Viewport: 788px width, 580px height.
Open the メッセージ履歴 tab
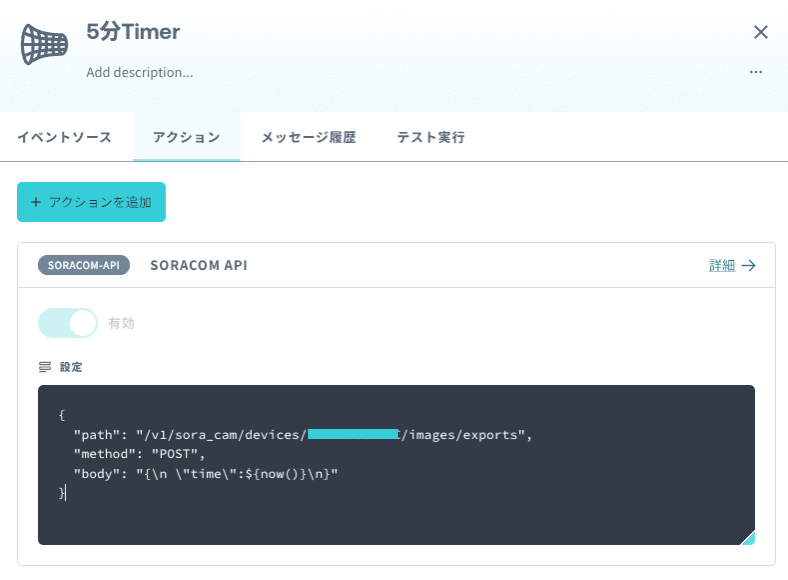click(309, 137)
